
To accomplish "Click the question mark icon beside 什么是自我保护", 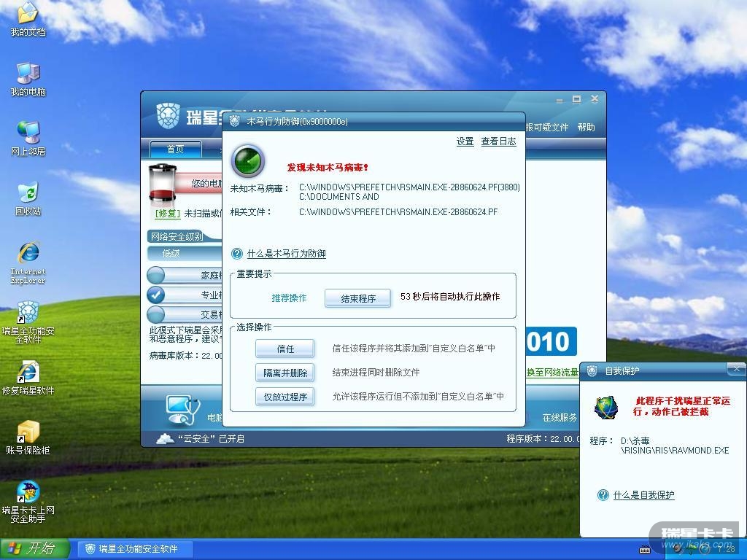I will click(603, 495).
